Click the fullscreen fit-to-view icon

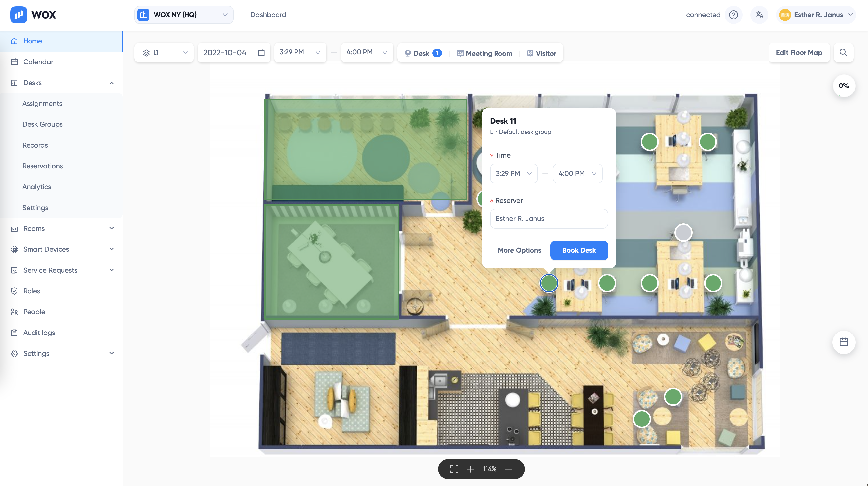coord(454,469)
